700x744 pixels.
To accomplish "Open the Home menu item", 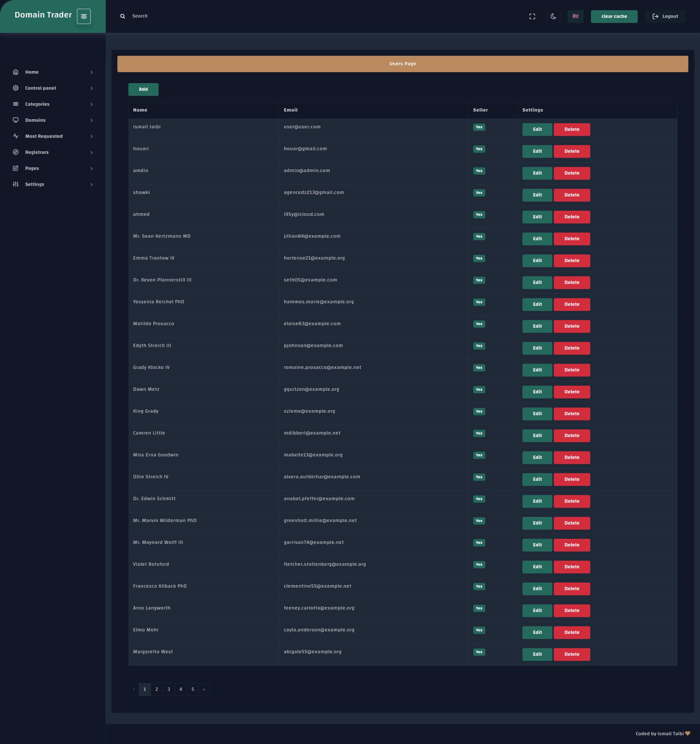I will (x=53, y=72).
